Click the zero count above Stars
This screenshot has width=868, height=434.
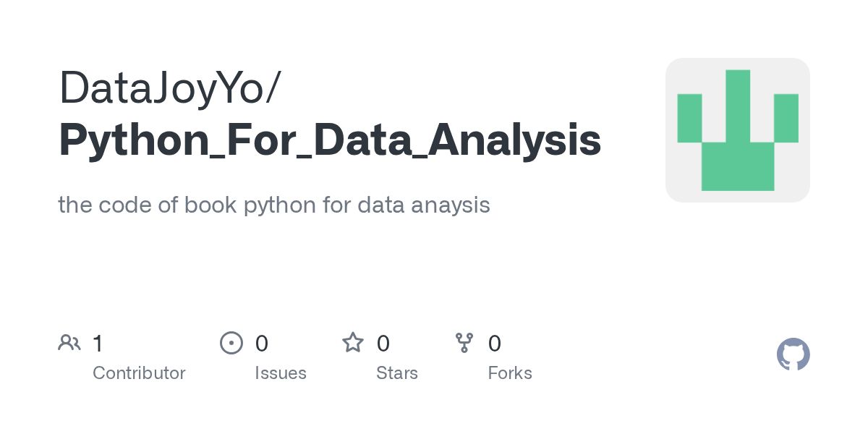pyautogui.click(x=383, y=343)
